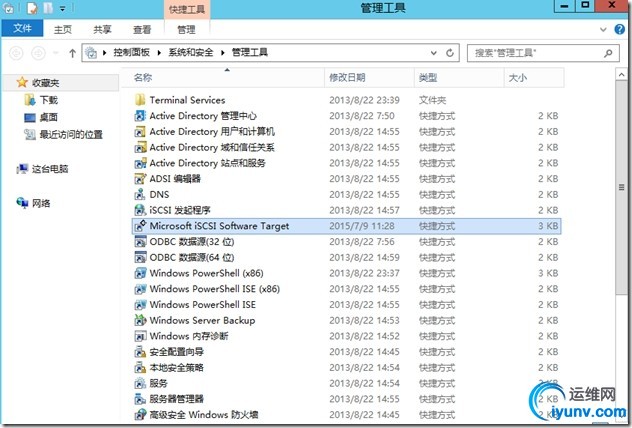This screenshot has width=632, height=428.
Task: Expand the address bar history dropdown
Action: [x=434, y=53]
